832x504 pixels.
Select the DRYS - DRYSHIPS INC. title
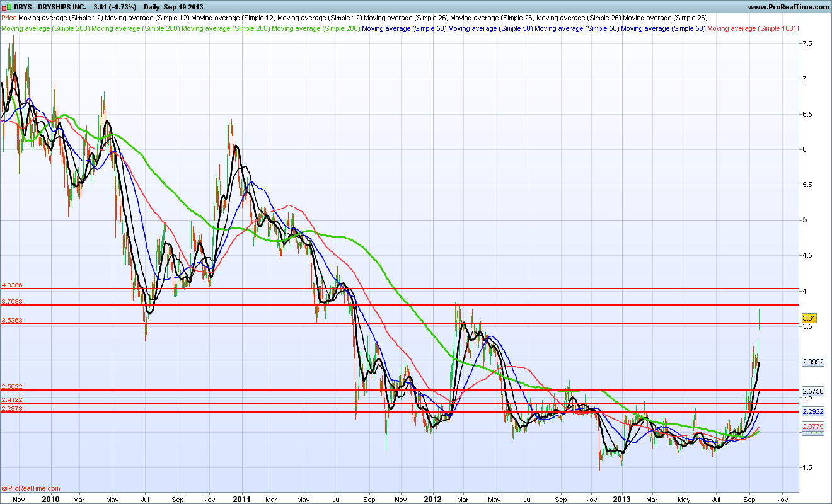pos(50,7)
